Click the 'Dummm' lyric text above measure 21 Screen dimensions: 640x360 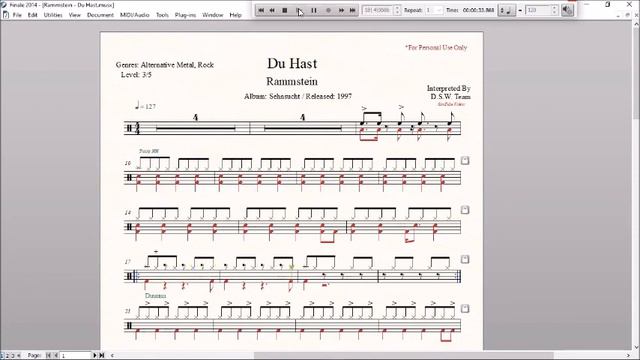click(x=156, y=296)
